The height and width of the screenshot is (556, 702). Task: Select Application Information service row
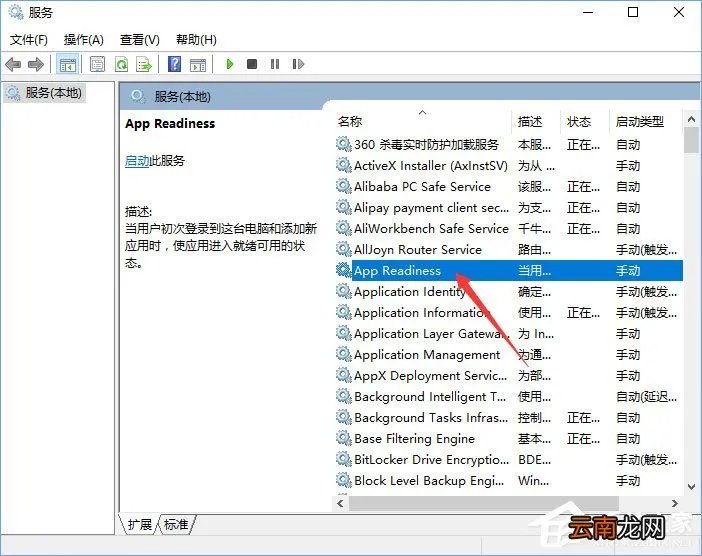509,313
